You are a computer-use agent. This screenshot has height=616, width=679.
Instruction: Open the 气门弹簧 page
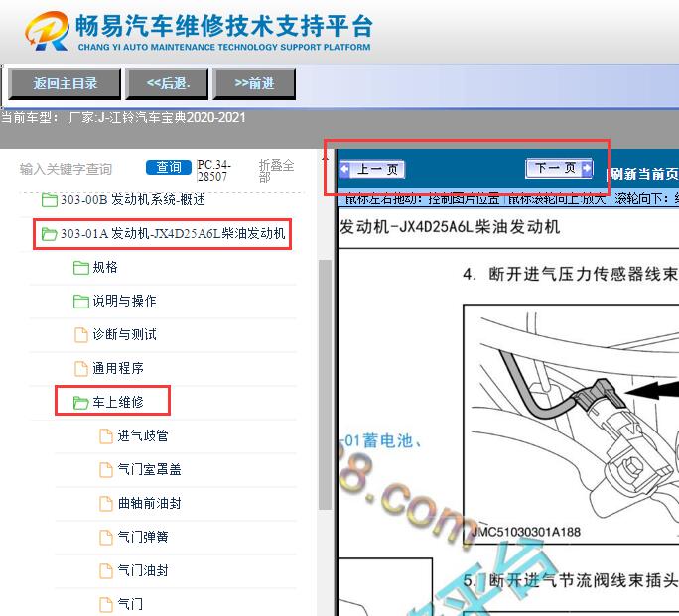pyautogui.click(x=143, y=538)
